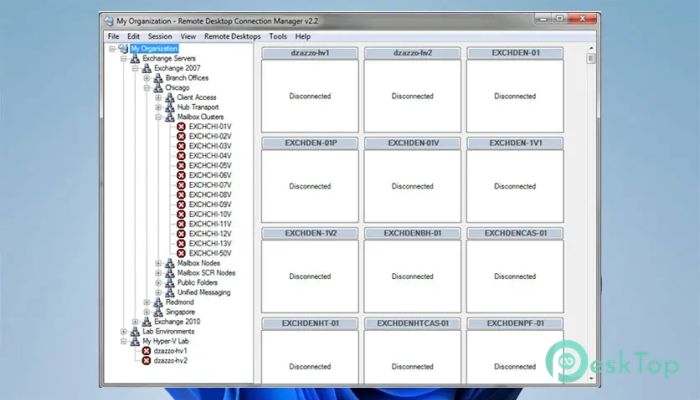700x400 pixels.
Task: Click the red disconnected icon of EXCHCHI-06V
Action: (x=181, y=175)
